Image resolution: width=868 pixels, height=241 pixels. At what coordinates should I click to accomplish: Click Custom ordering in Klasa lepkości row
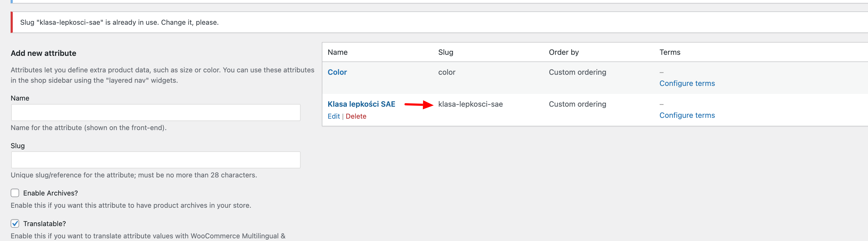[x=577, y=104]
